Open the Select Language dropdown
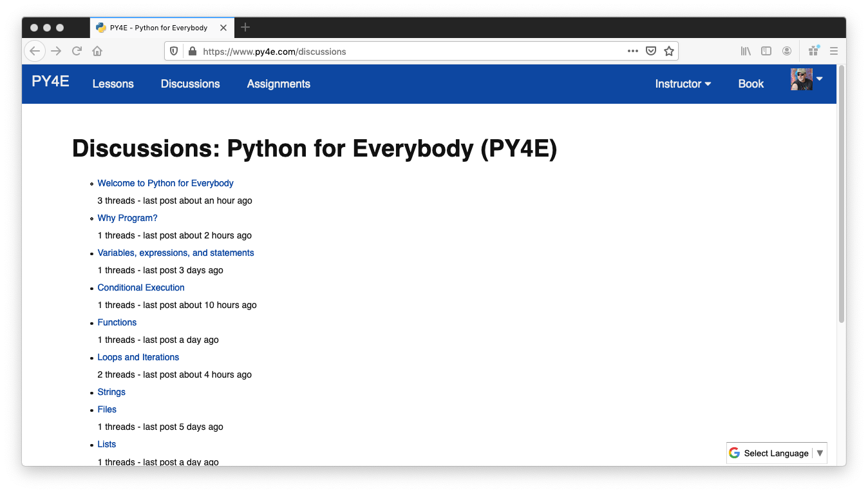 click(776, 453)
